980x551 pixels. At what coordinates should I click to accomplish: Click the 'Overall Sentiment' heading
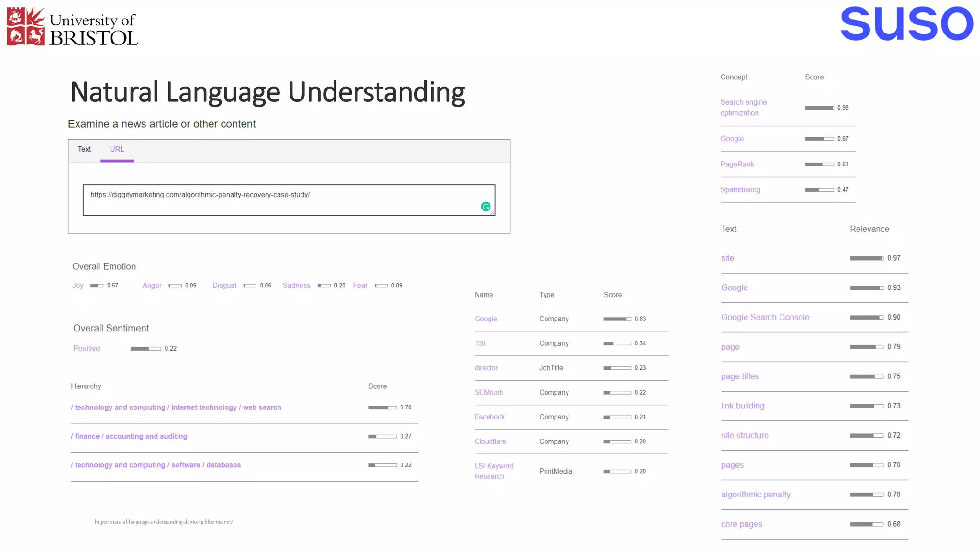point(111,329)
